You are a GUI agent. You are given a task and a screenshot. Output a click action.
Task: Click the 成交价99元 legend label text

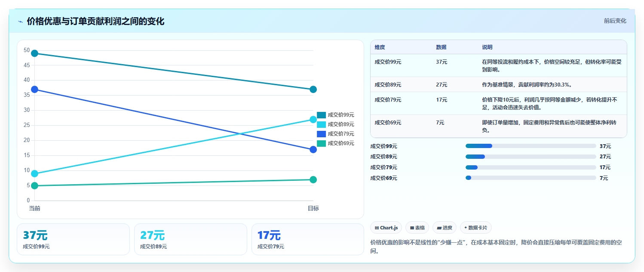[x=341, y=115]
